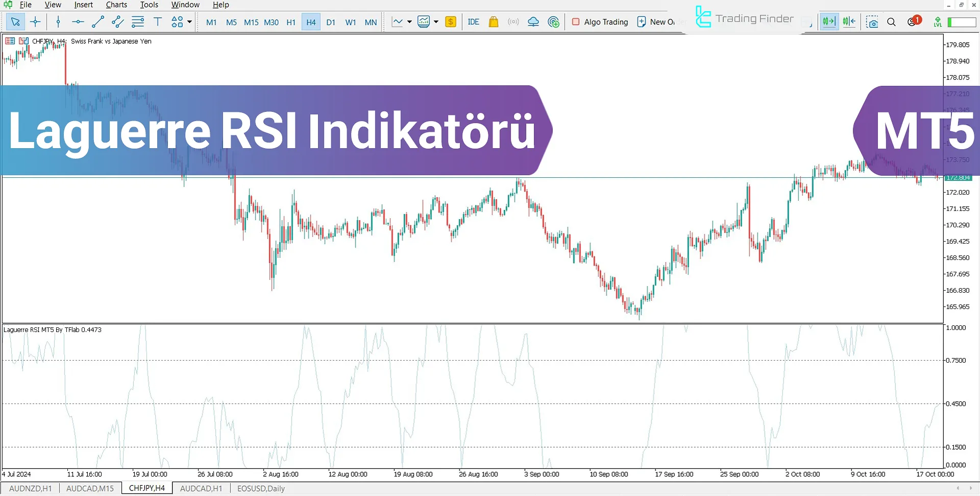Click the green globe plus icon
980x496 pixels.
(553, 22)
